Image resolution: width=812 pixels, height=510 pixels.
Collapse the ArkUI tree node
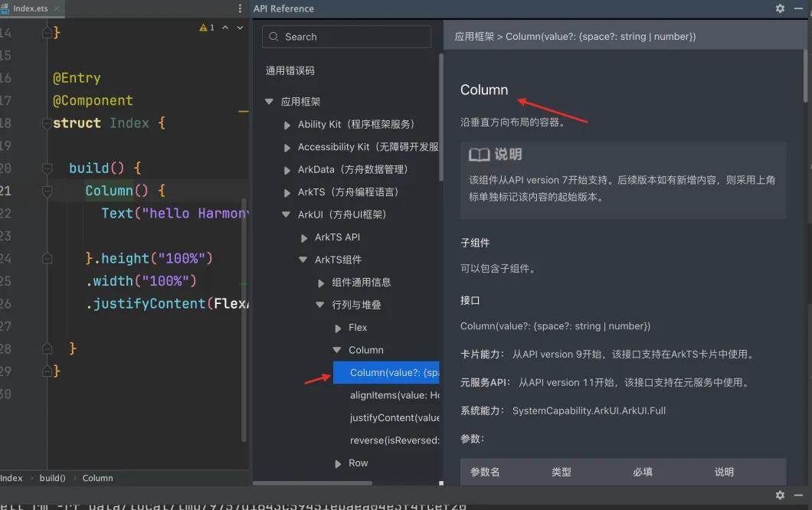point(286,214)
